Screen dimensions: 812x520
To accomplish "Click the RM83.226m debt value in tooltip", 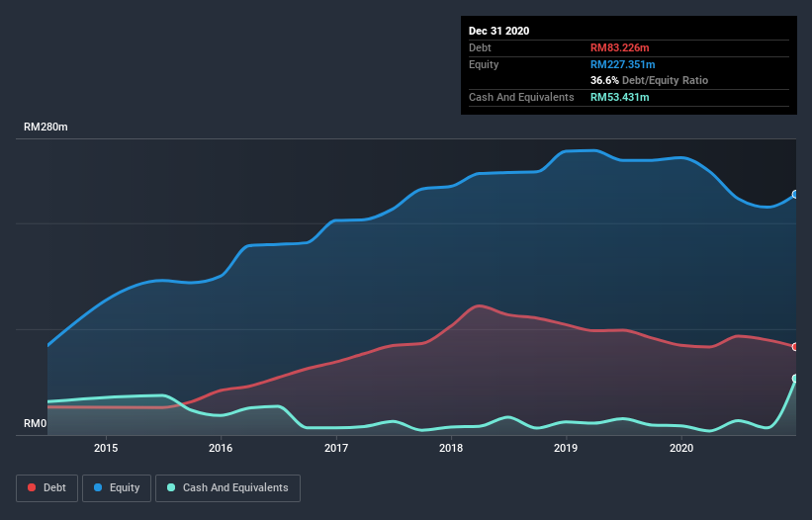I will pos(619,47).
